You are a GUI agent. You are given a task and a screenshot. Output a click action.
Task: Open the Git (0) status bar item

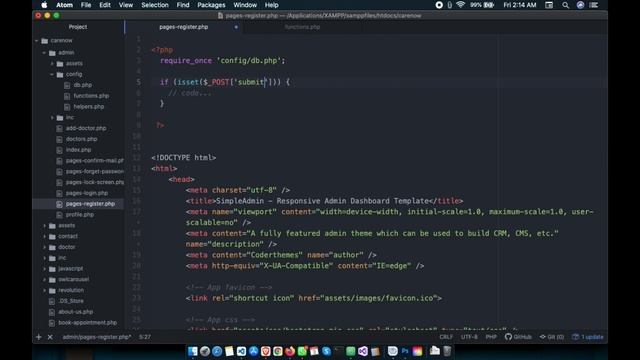[552, 337]
